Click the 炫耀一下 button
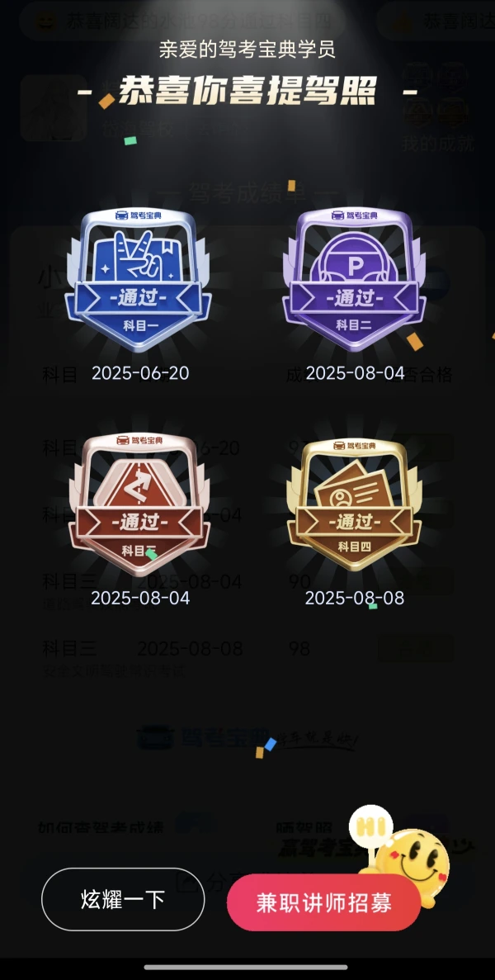 coord(123,899)
